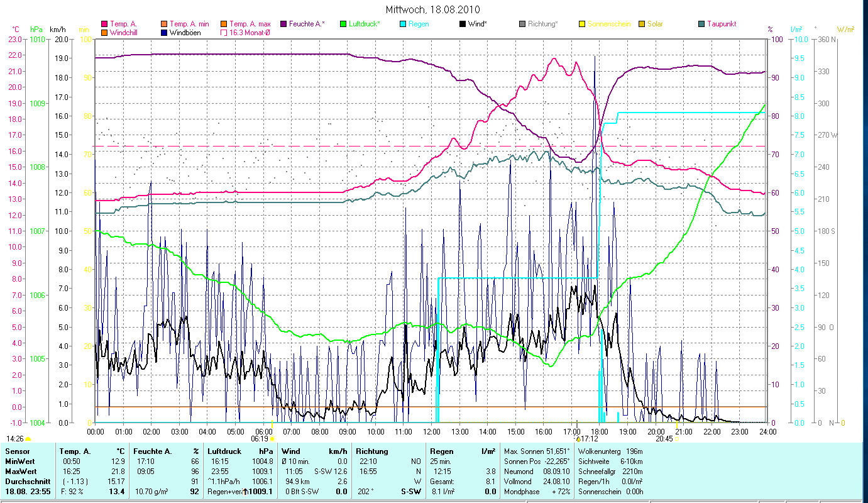Click the purple Feuchte A. legend square
Image resolution: width=868 pixels, height=503 pixels.
click(x=283, y=24)
